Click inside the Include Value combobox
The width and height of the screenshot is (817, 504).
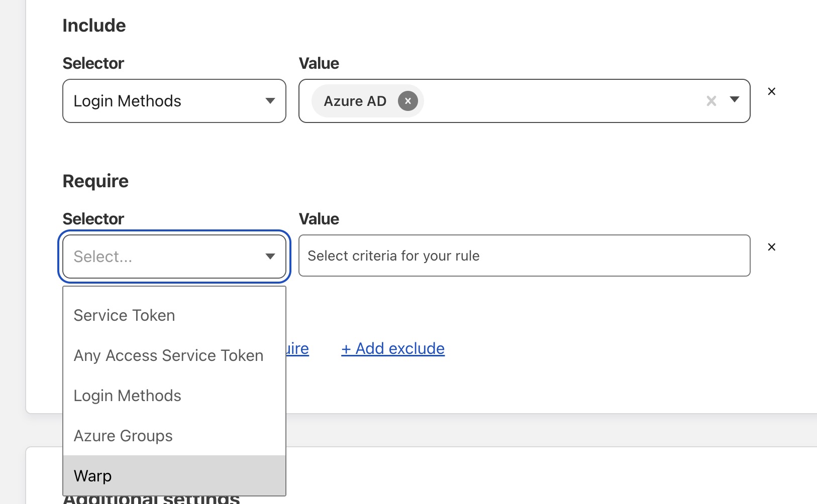pyautogui.click(x=553, y=101)
